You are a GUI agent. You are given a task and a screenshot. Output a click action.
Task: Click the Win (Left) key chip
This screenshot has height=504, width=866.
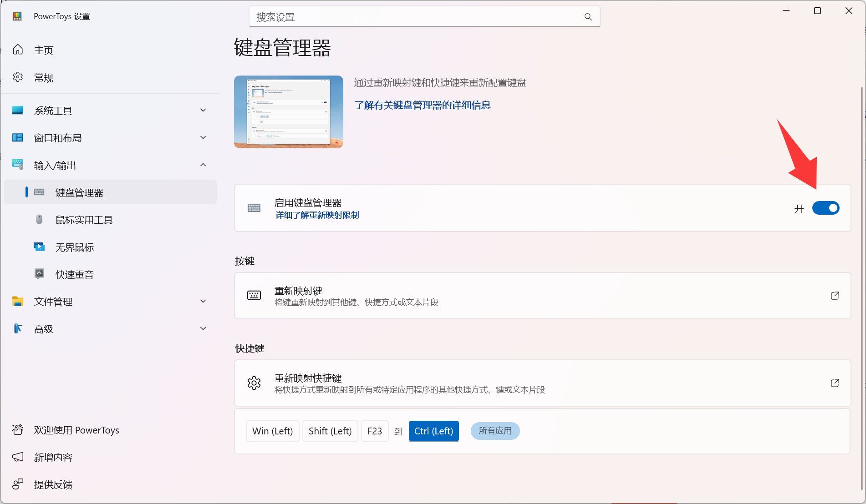[272, 431]
